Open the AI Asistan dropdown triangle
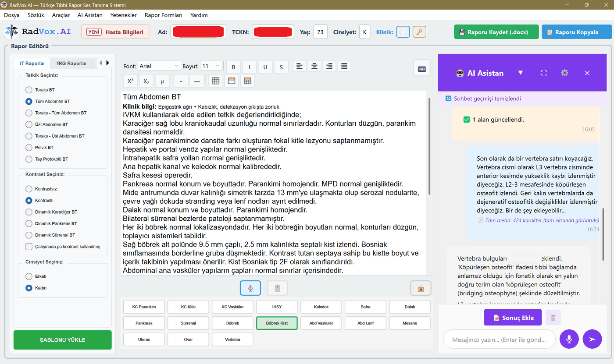 coord(521,73)
